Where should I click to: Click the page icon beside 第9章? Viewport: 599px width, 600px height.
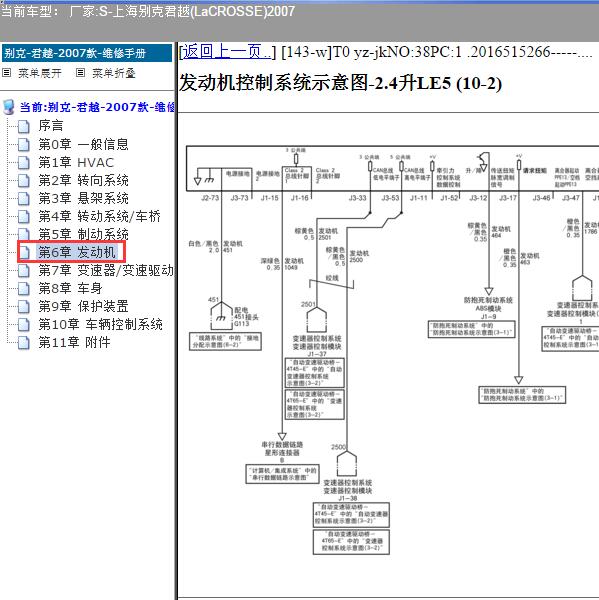coord(24,307)
